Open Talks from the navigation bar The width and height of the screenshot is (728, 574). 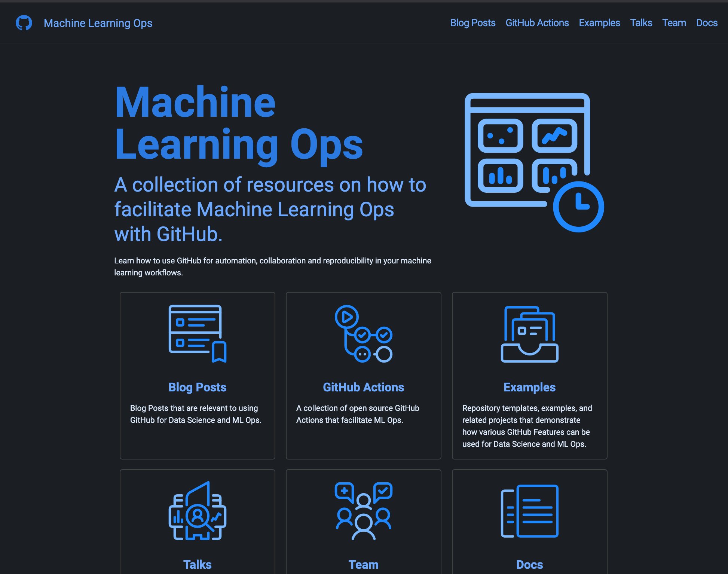tap(641, 23)
